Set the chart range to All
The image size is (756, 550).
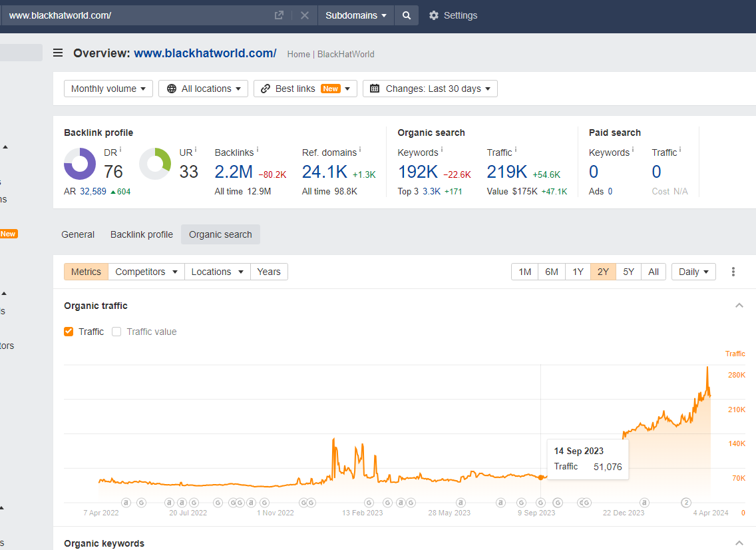654,272
